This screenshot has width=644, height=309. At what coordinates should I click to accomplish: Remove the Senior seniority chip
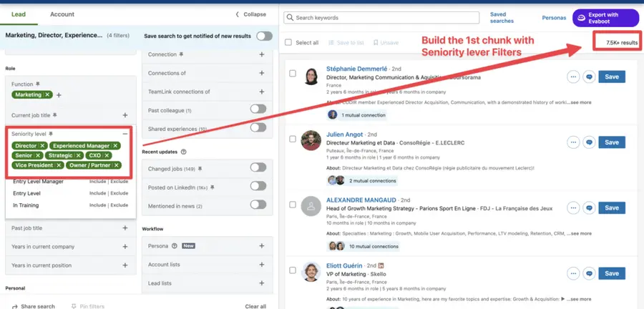tap(38, 155)
